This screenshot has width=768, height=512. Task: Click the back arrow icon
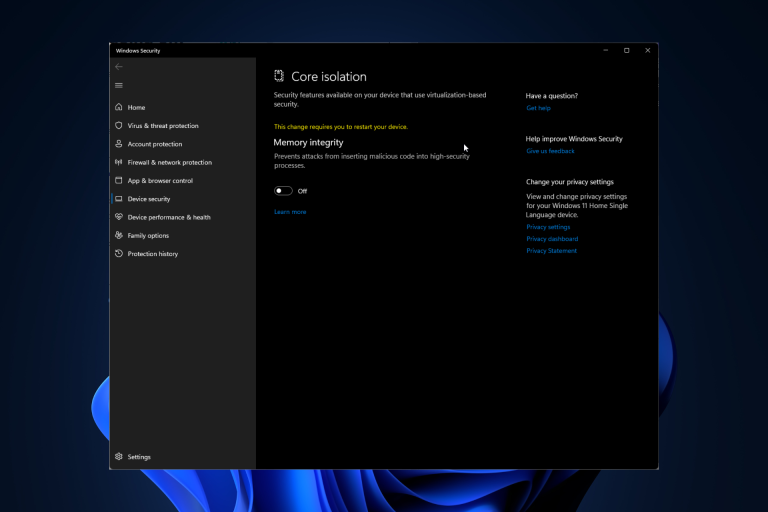(x=119, y=67)
